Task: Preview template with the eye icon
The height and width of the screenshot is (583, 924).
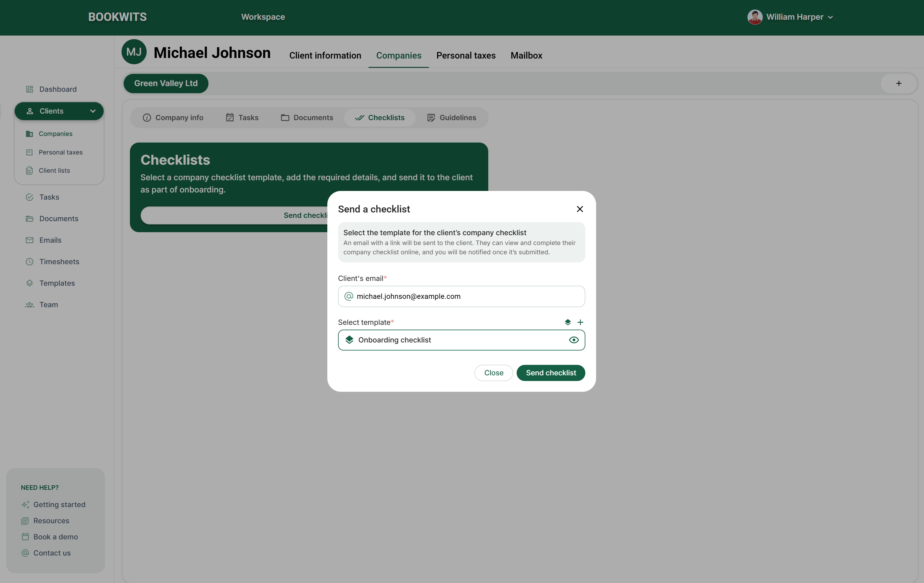Action: pos(574,340)
